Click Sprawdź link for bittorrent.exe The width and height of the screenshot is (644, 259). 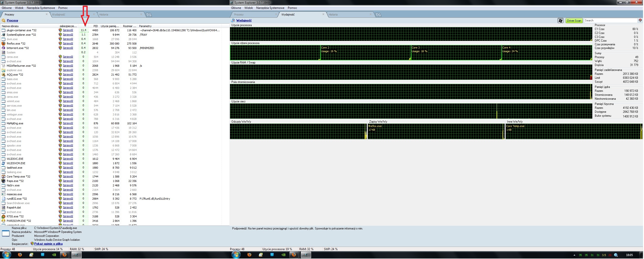pyautogui.click(x=68, y=48)
